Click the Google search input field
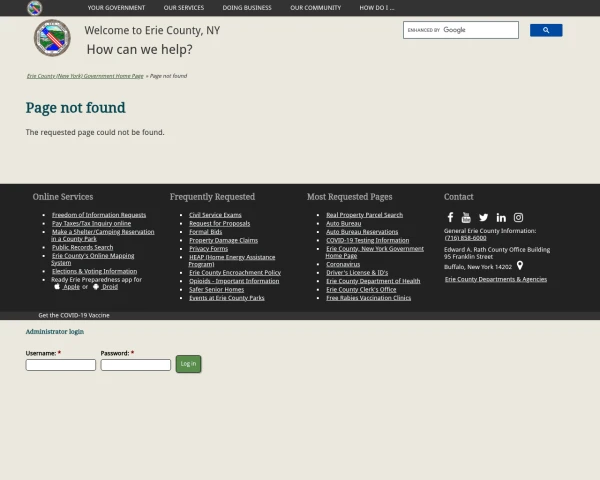This screenshot has height=480, width=600. 460,30
